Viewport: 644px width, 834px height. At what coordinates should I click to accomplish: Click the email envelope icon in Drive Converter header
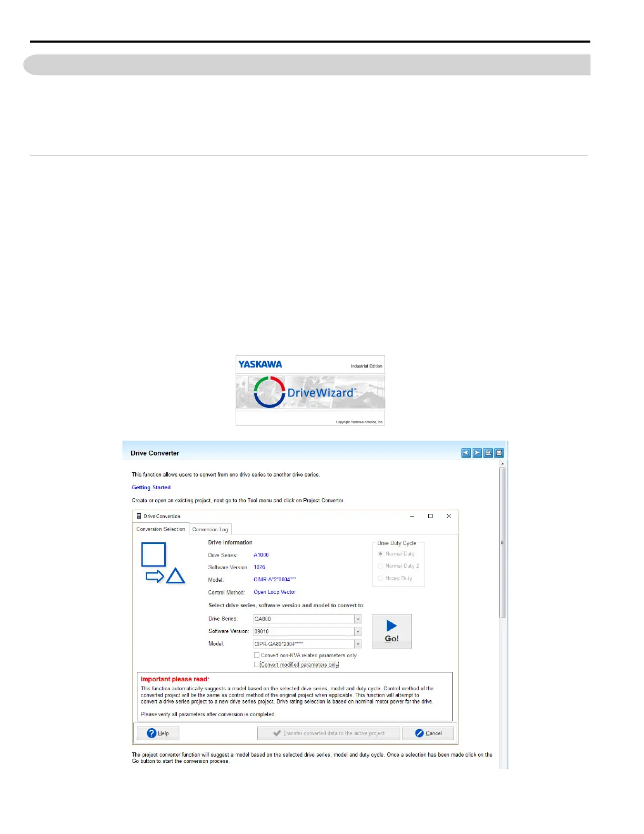pos(499,453)
